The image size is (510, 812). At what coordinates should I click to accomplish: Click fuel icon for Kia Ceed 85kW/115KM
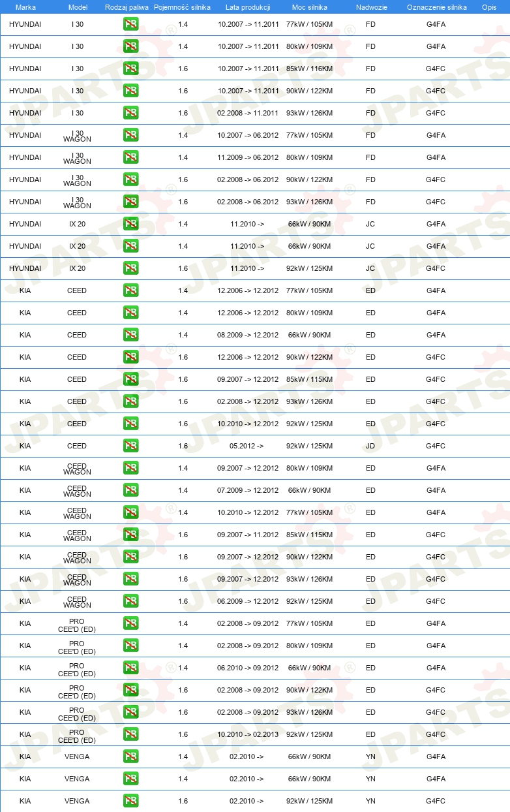click(131, 380)
